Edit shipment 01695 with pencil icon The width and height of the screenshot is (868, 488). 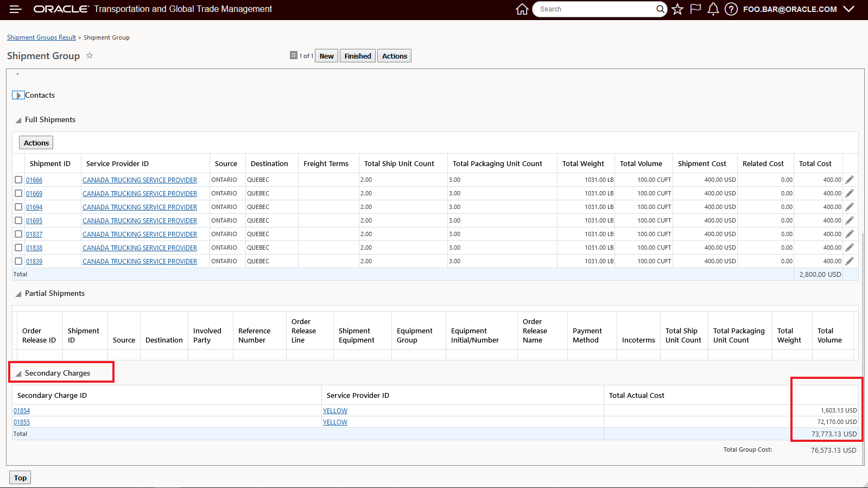pos(850,220)
